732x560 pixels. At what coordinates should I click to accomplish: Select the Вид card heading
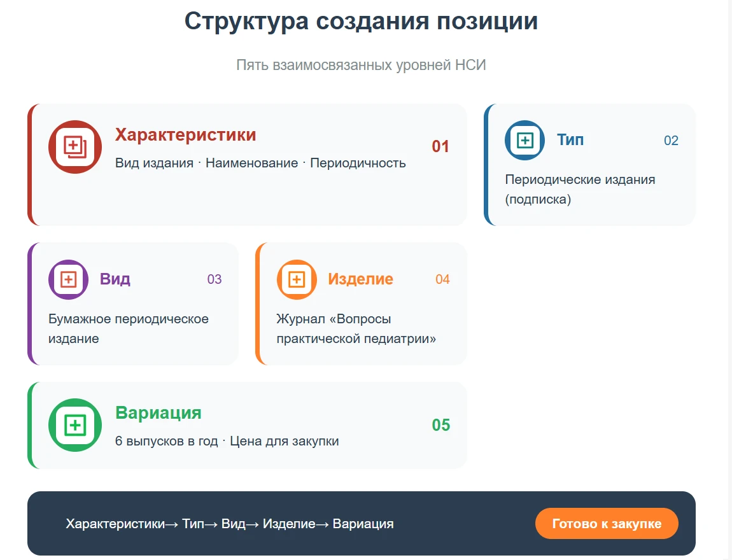pyautogui.click(x=115, y=279)
